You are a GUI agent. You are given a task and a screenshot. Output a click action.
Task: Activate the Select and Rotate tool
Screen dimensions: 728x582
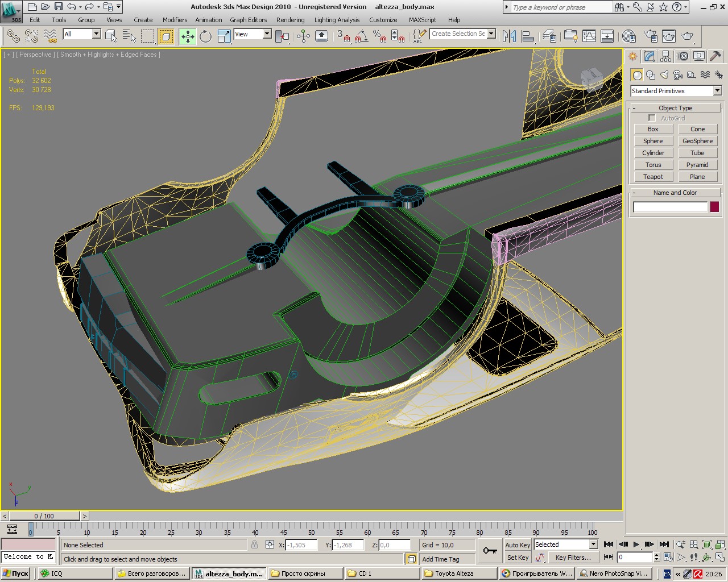205,36
